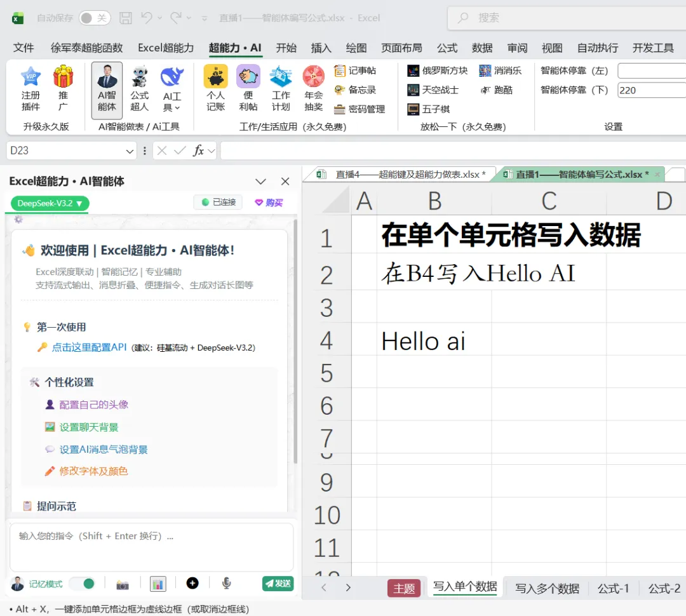686x616 pixels.
Task: Collapse the AI智能体 panel with chevron
Action: coord(261,182)
